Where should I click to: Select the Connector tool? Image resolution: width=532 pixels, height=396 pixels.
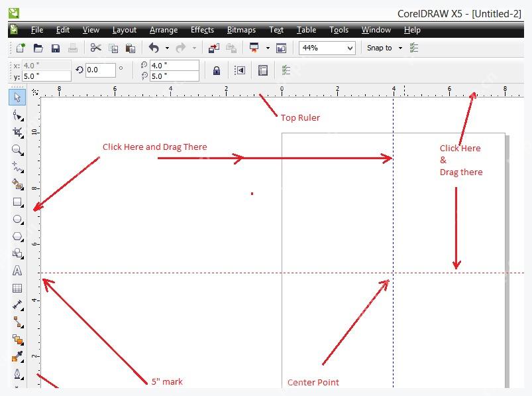[17, 322]
